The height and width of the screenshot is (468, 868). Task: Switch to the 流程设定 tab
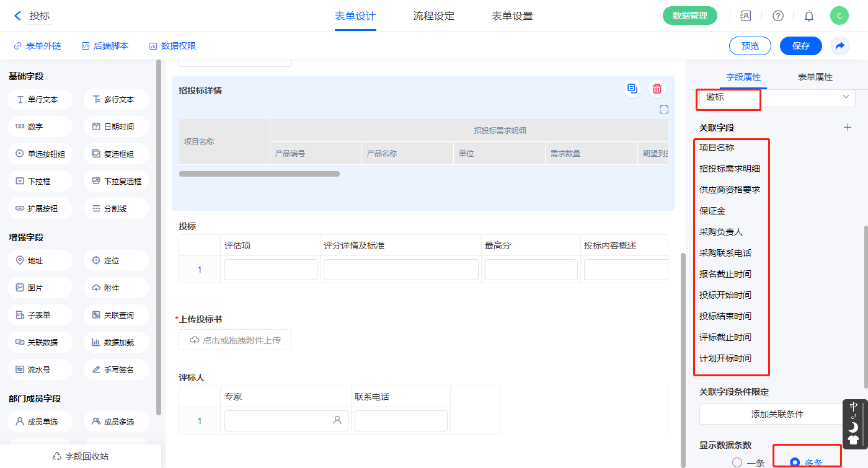click(x=433, y=16)
